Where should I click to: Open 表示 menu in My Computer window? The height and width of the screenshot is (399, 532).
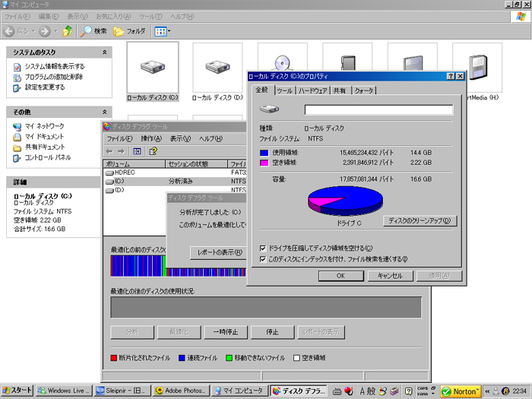[77, 16]
